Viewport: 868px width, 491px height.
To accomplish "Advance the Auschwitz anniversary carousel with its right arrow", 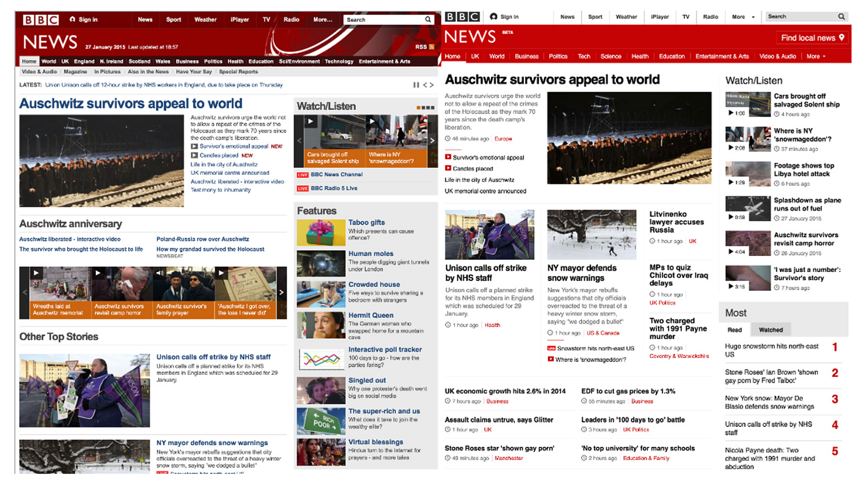I will [282, 292].
